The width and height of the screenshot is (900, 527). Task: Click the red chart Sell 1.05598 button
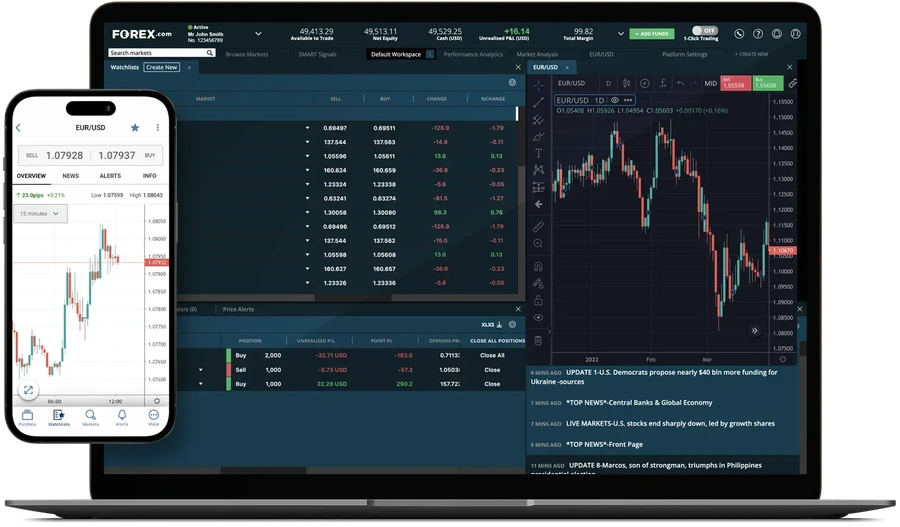pos(735,83)
